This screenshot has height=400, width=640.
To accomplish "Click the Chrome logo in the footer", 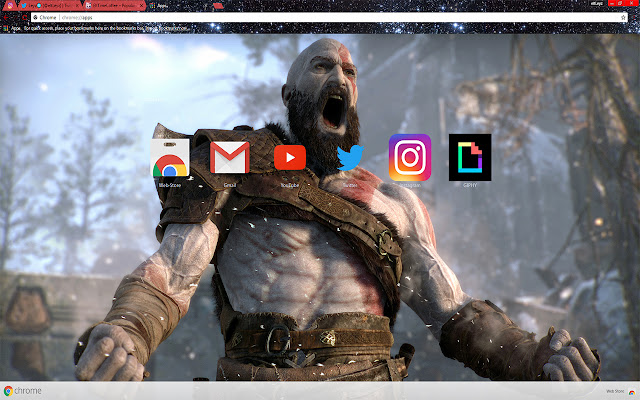I will (x=22, y=391).
